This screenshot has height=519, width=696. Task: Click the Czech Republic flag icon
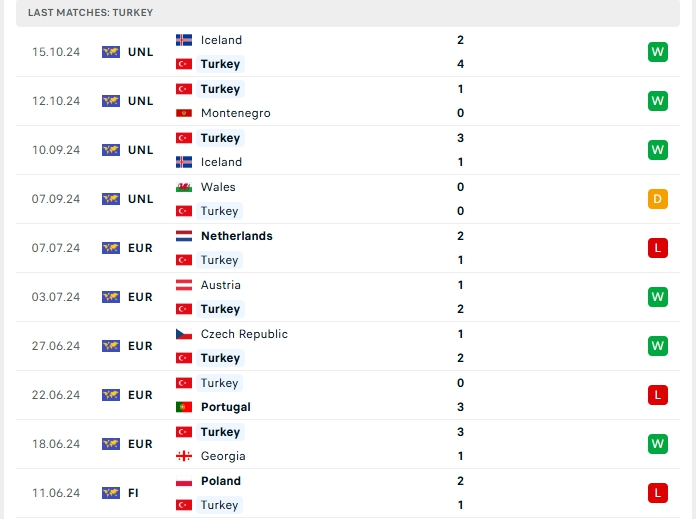pos(184,334)
